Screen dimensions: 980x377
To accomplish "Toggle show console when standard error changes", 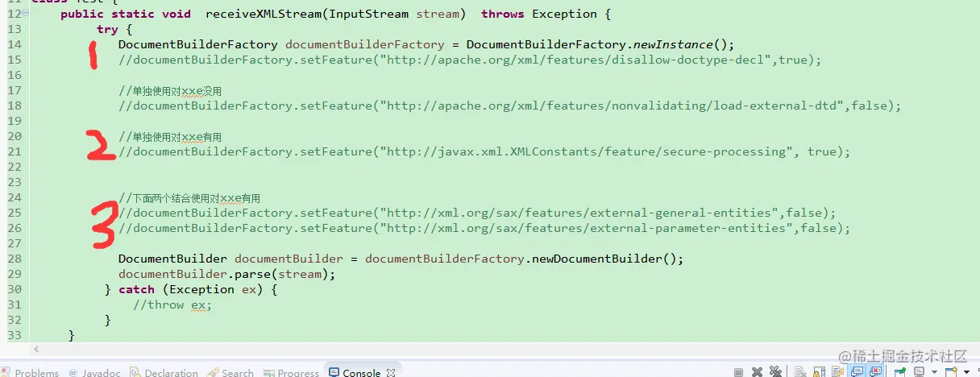I will coord(875,371).
